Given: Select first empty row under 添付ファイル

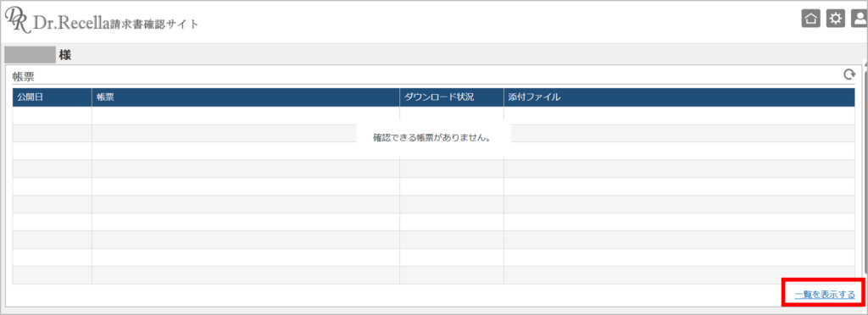Looking at the screenshot, I should click(679, 115).
